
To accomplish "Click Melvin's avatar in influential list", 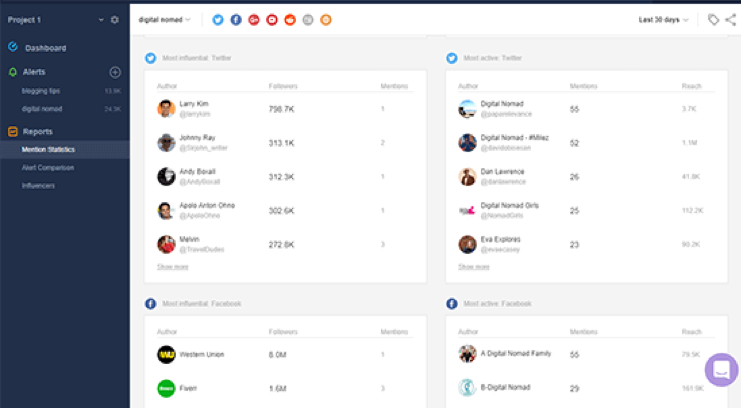I will pos(166,244).
